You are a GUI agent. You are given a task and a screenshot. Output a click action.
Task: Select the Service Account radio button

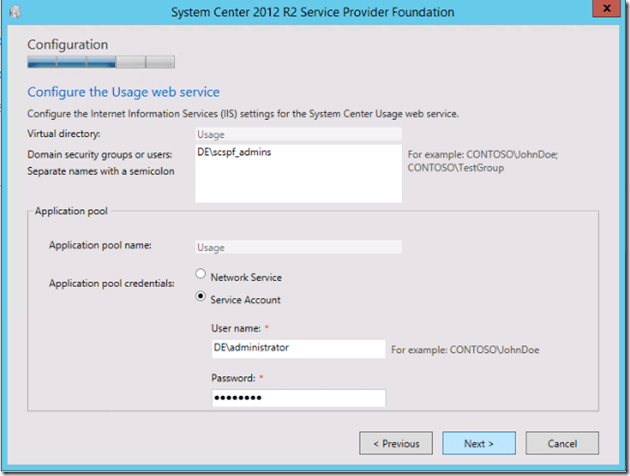tap(203, 298)
